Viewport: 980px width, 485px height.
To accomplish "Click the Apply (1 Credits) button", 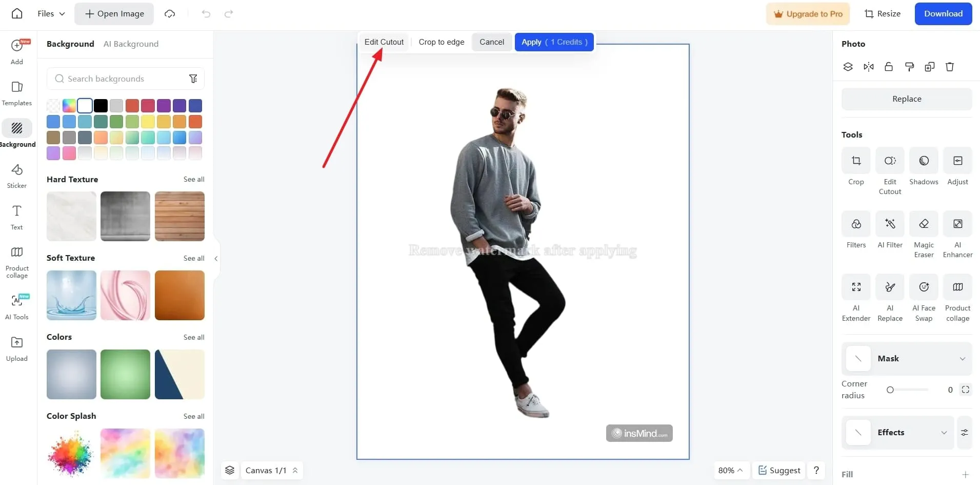I will click(x=554, y=42).
